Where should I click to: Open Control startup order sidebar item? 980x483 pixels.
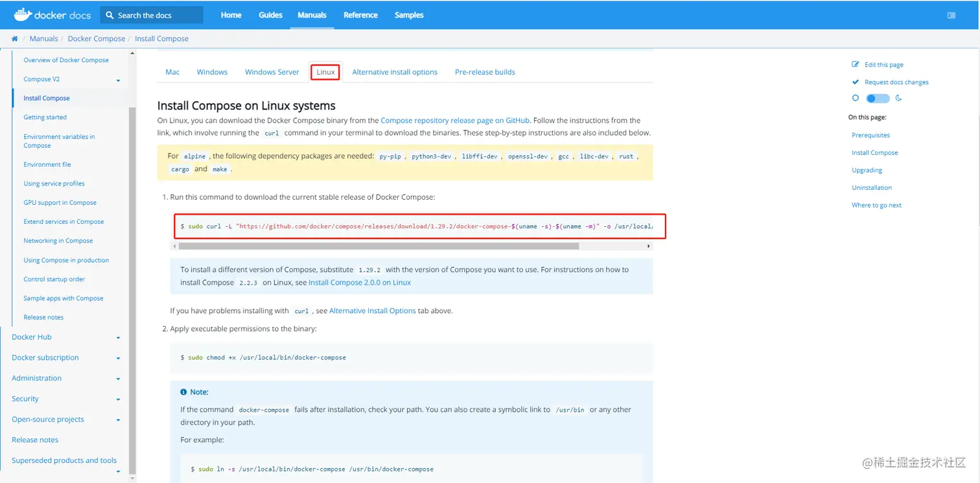pos(54,279)
